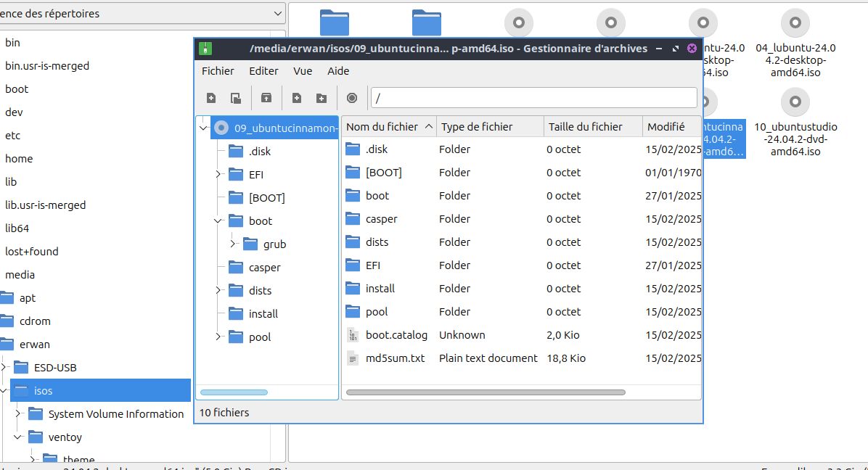Select the boot.catalog binary file icon
Viewport: 868px width, 470px height.
point(353,335)
